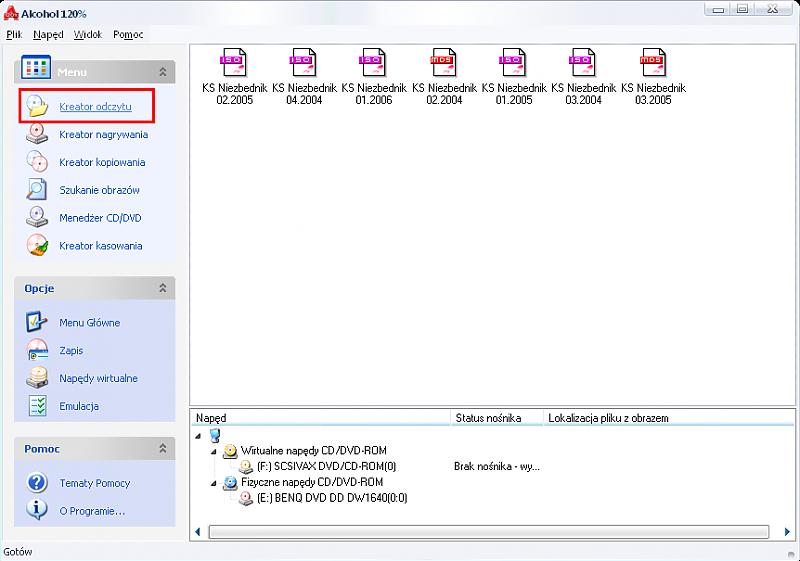
Task: Select MDS image KS Niezbednik 02.2004
Action: click(444, 76)
